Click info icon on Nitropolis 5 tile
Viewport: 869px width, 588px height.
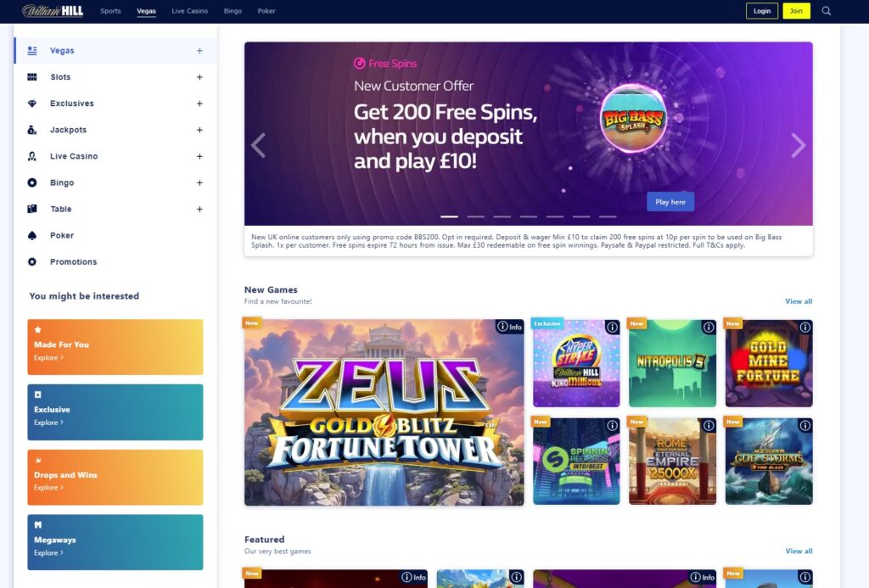pyautogui.click(x=709, y=328)
